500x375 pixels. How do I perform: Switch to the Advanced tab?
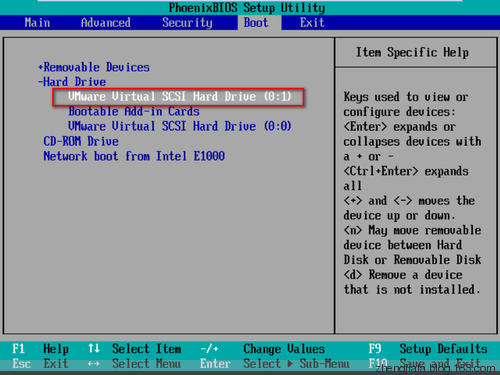click(106, 23)
